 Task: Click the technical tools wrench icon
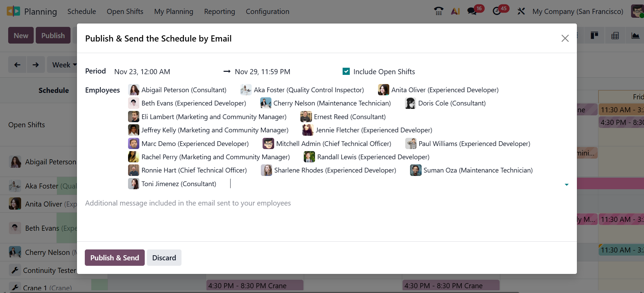[x=521, y=11]
